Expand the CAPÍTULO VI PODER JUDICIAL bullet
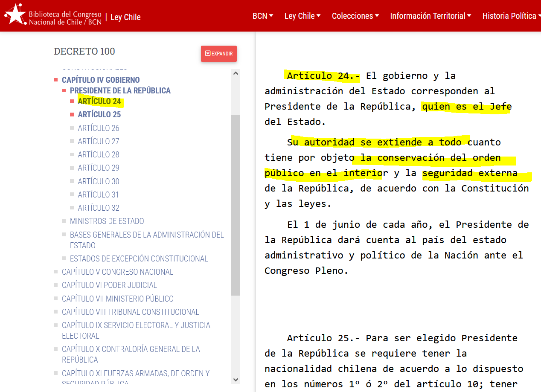This screenshot has width=541, height=392. tap(56, 285)
